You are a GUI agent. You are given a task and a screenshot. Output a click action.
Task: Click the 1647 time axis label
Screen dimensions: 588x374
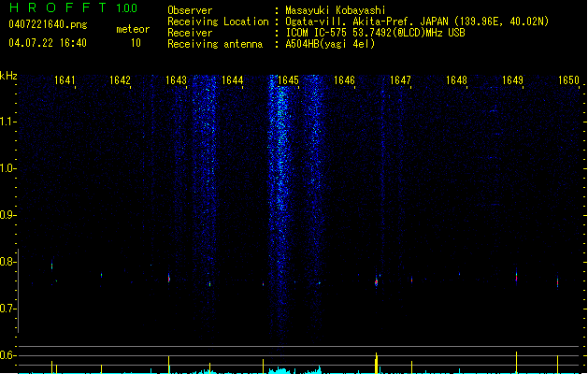tap(400, 80)
